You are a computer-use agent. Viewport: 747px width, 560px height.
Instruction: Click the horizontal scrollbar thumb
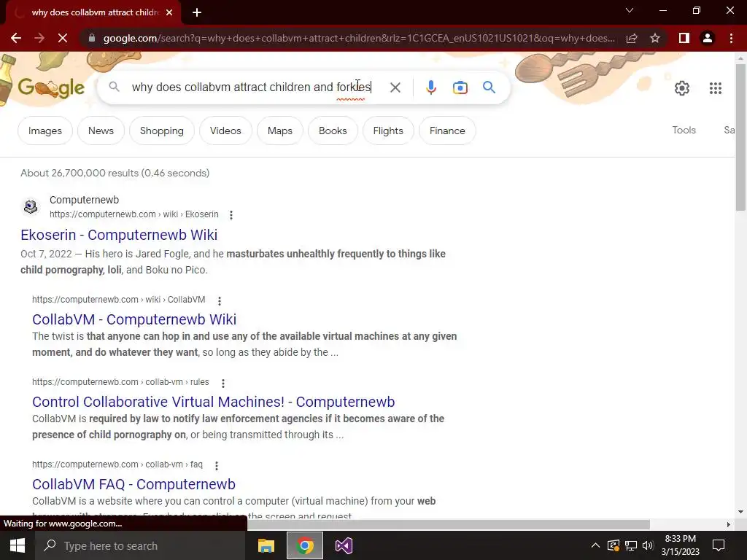click(x=448, y=524)
